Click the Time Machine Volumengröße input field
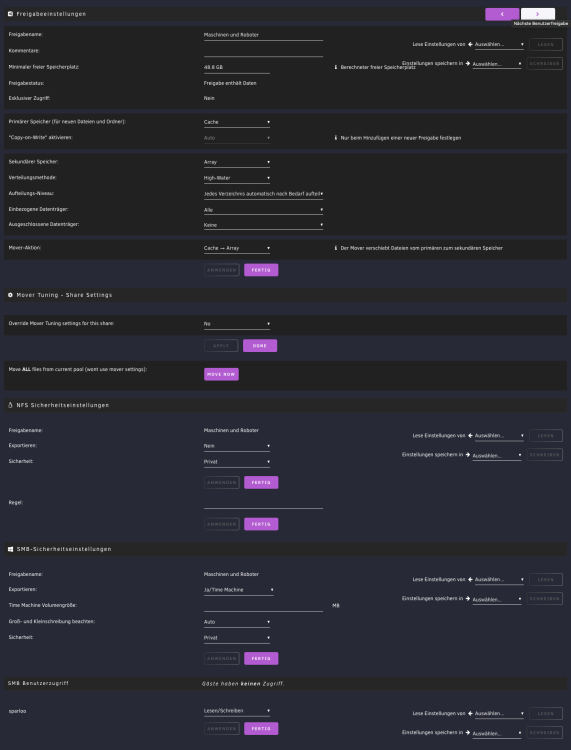The width and height of the screenshot is (571, 750). (263, 606)
